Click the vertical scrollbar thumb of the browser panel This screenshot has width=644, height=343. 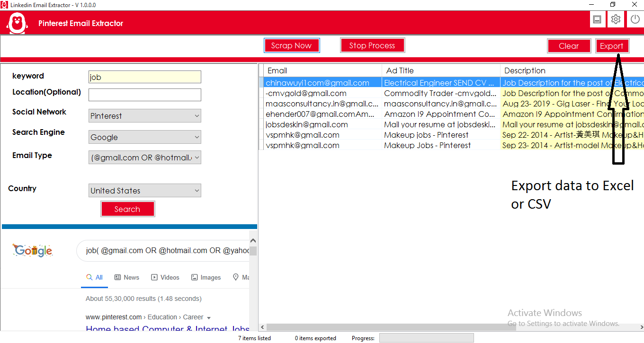coord(253,251)
